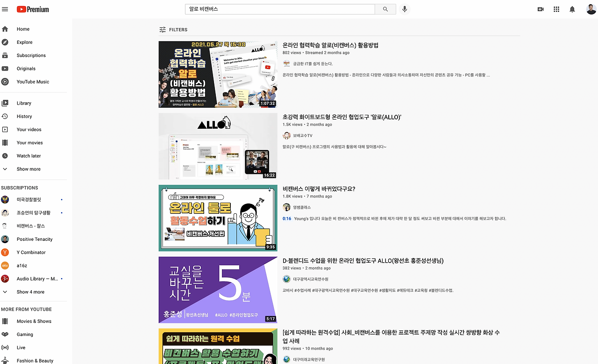Click the YouTube Music icon
Screen dimensions: 598x364
(x=5, y=82)
